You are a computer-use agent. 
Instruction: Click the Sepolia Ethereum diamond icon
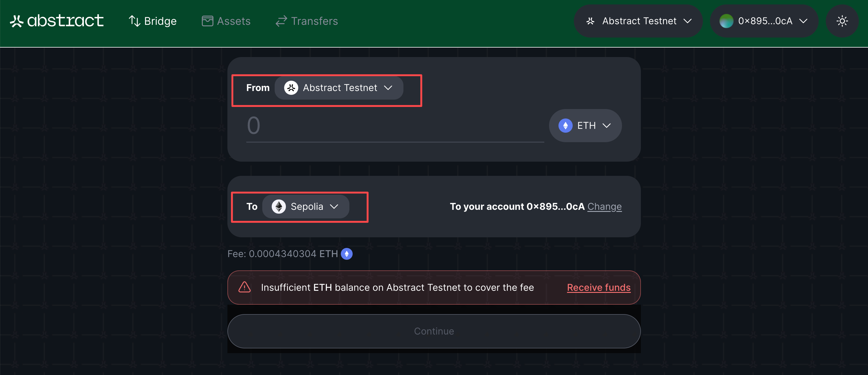point(279,207)
